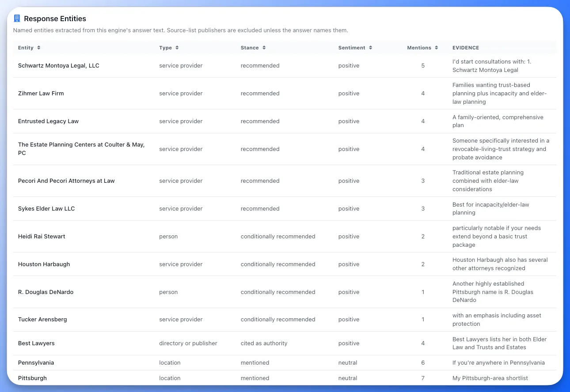
Task: Click evidence 'If you're anywhere in Pennsylvania'
Action: pos(498,363)
